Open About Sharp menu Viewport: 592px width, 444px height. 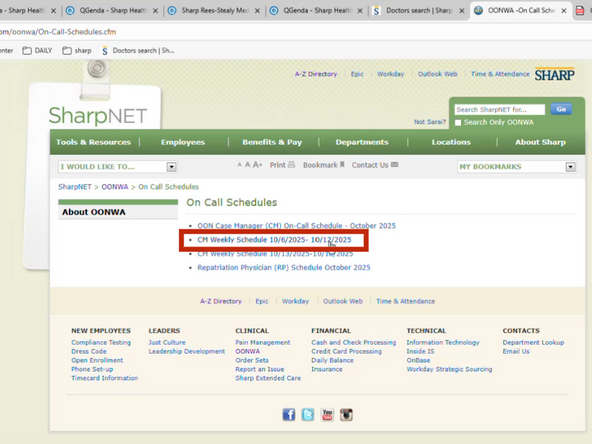[540, 142]
